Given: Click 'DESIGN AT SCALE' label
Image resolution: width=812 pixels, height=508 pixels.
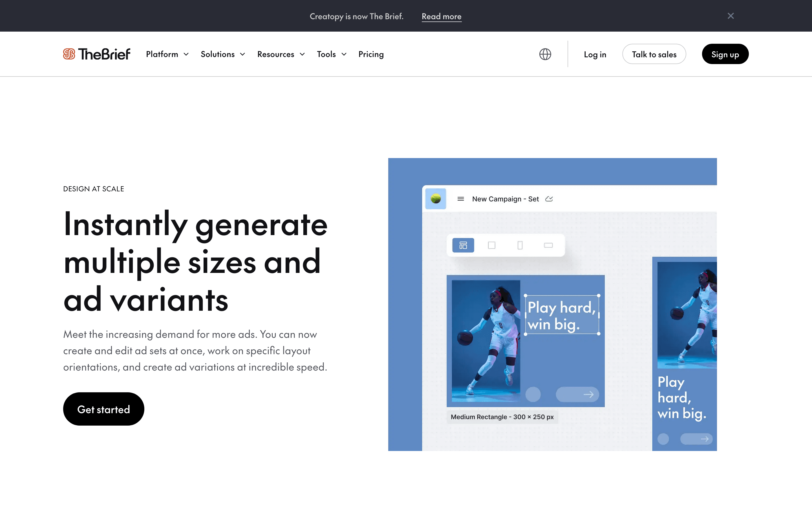Looking at the screenshot, I should pyautogui.click(x=94, y=189).
